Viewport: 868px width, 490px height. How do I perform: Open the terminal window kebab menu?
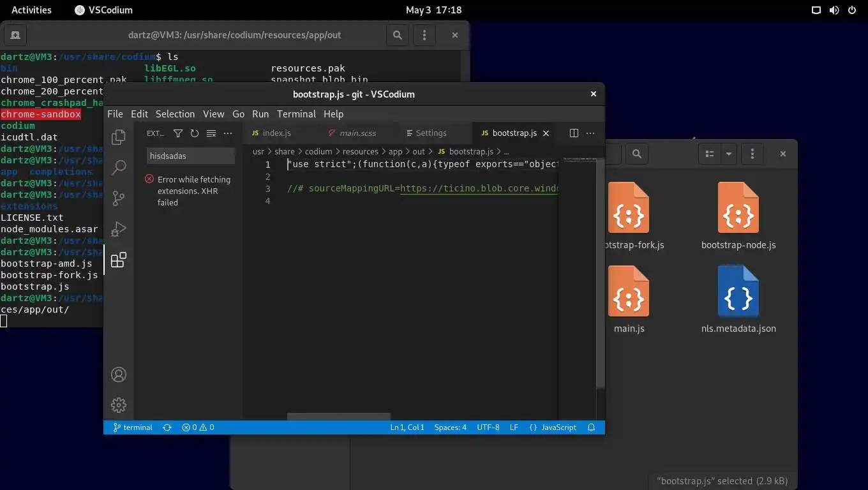pyautogui.click(x=424, y=35)
